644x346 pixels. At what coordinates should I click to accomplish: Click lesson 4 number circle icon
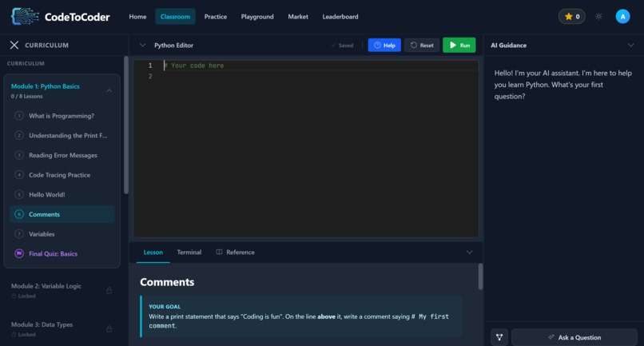click(x=19, y=175)
